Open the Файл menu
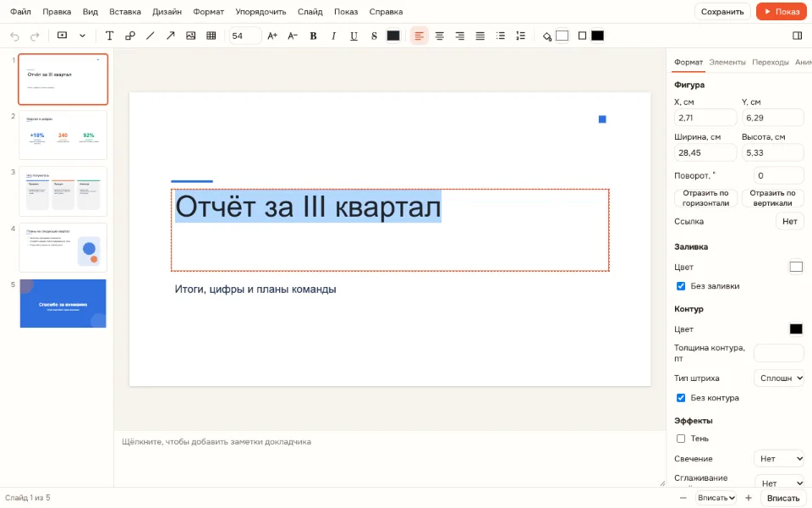The height and width of the screenshot is (508, 812). pos(20,11)
